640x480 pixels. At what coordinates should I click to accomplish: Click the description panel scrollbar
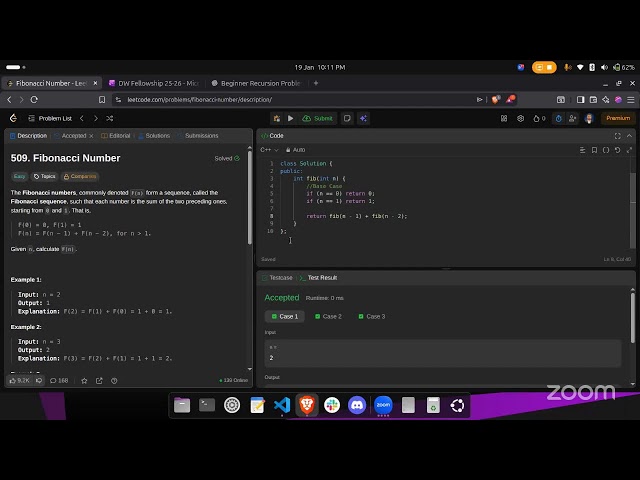tap(249, 198)
